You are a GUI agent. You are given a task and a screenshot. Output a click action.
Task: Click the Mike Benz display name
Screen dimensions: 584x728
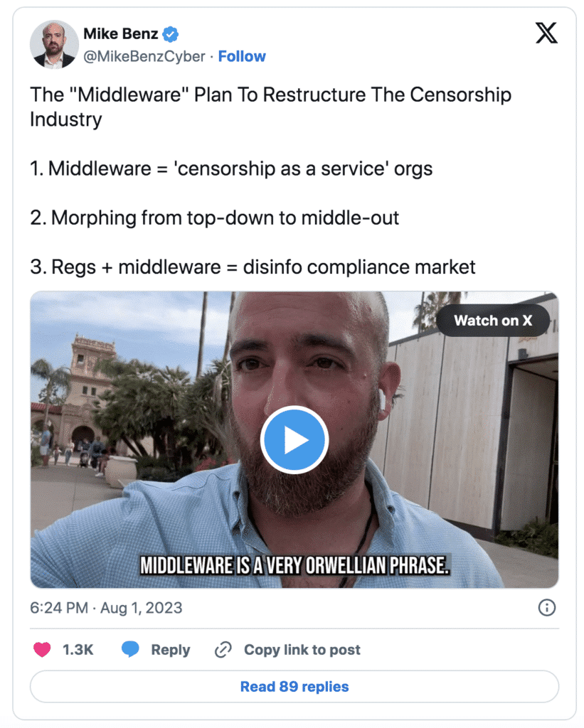point(121,33)
